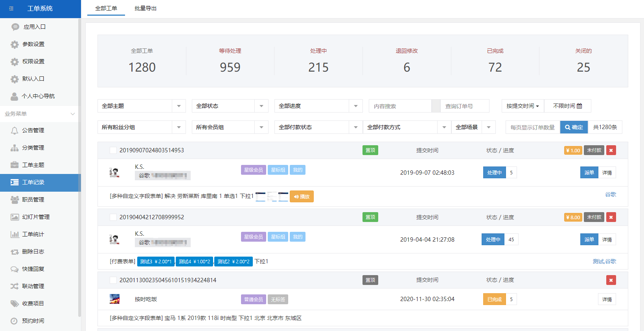Screen dimensions: 644x331
Task: Focus the 内容搜索 input field
Action: [400, 106]
